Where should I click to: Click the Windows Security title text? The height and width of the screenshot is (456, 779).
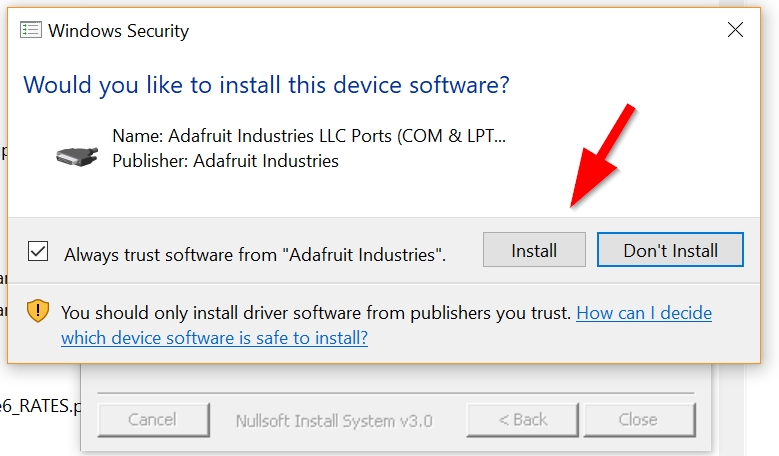point(118,31)
